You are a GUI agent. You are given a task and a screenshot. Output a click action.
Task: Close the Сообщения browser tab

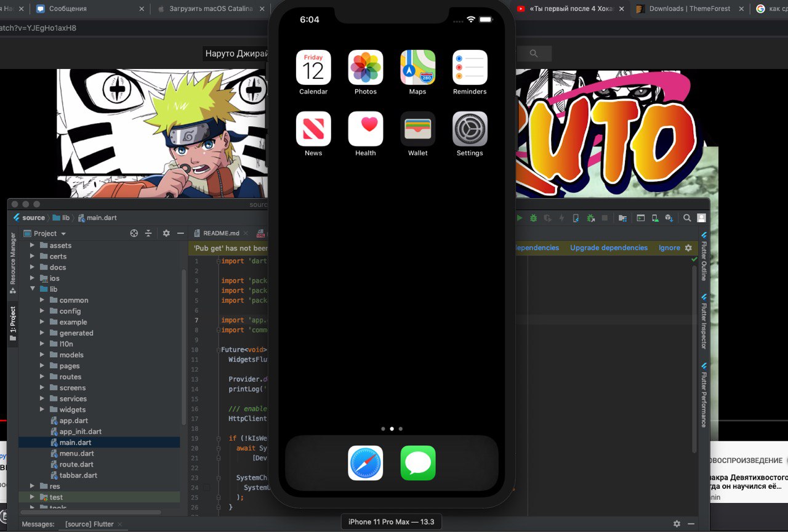pyautogui.click(x=142, y=9)
